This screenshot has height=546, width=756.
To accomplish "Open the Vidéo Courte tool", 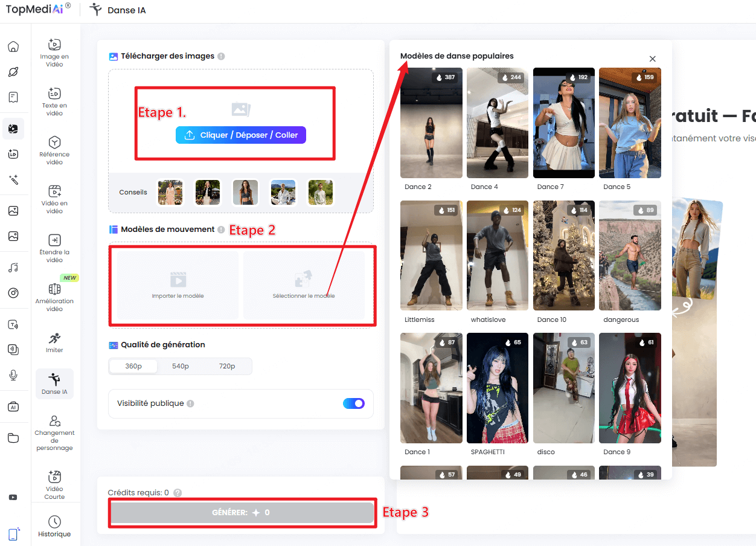I will [55, 483].
